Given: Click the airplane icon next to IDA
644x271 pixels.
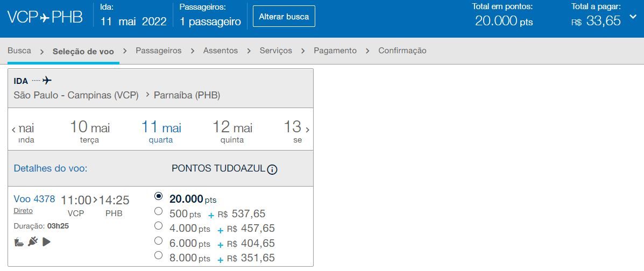Looking at the screenshot, I should (47, 80).
